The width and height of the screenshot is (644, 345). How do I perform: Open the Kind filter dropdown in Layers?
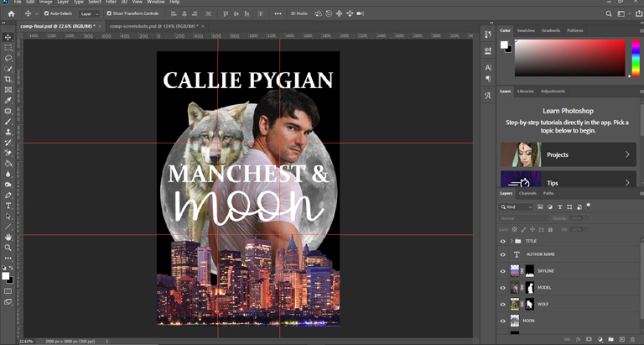click(x=517, y=206)
